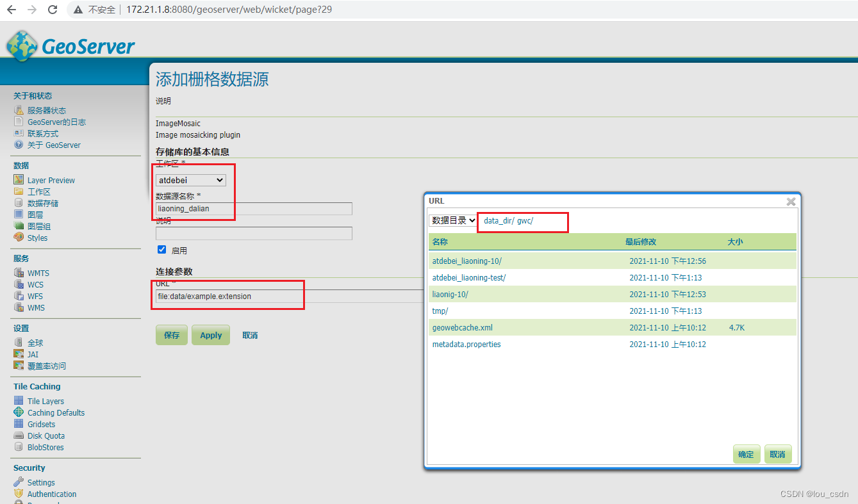Close the URL dialog with X
This screenshot has width=858, height=504.
pyautogui.click(x=791, y=201)
